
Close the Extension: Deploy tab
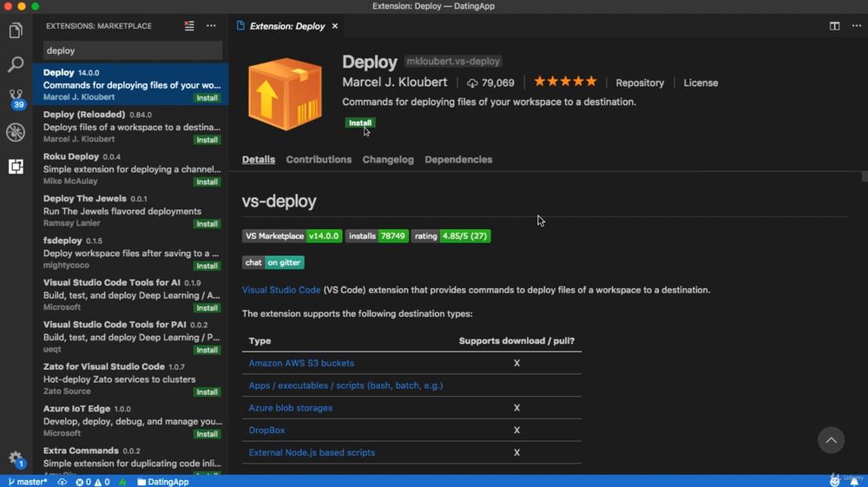(335, 26)
